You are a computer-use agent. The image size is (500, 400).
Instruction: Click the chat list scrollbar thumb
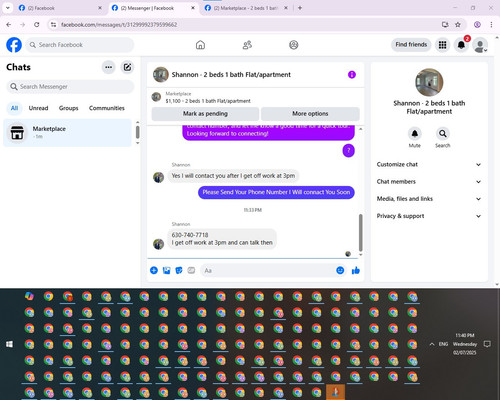(x=138, y=132)
